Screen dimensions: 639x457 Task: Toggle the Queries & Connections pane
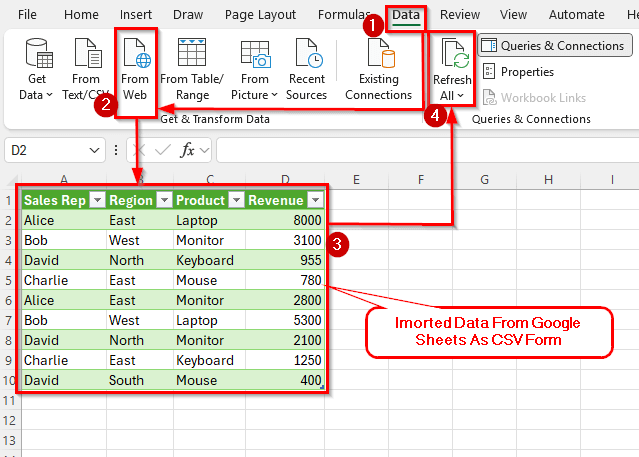click(556, 45)
